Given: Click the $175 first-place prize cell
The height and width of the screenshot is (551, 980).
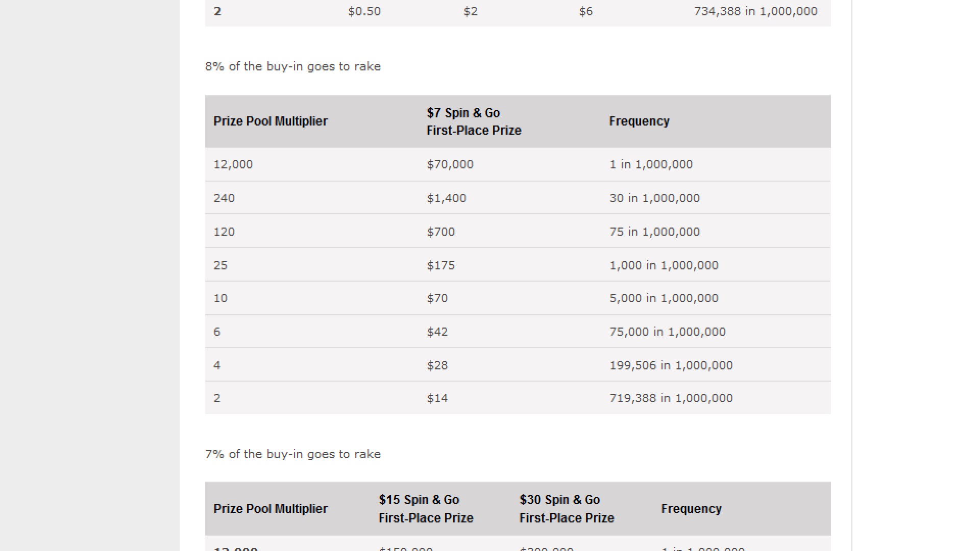Looking at the screenshot, I should (440, 265).
